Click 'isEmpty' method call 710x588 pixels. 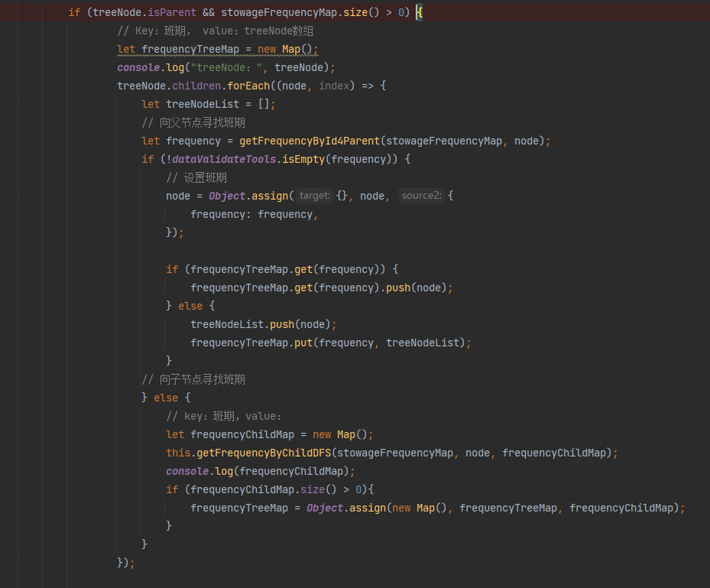pos(304,160)
